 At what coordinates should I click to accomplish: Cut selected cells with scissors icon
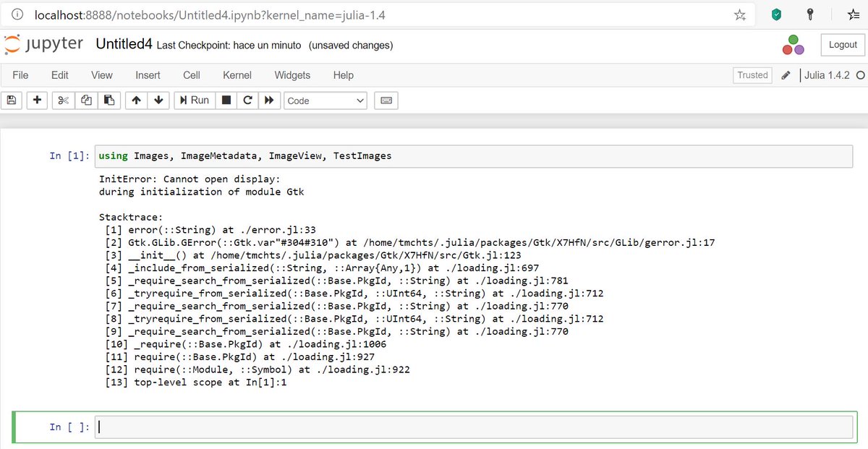click(x=63, y=101)
